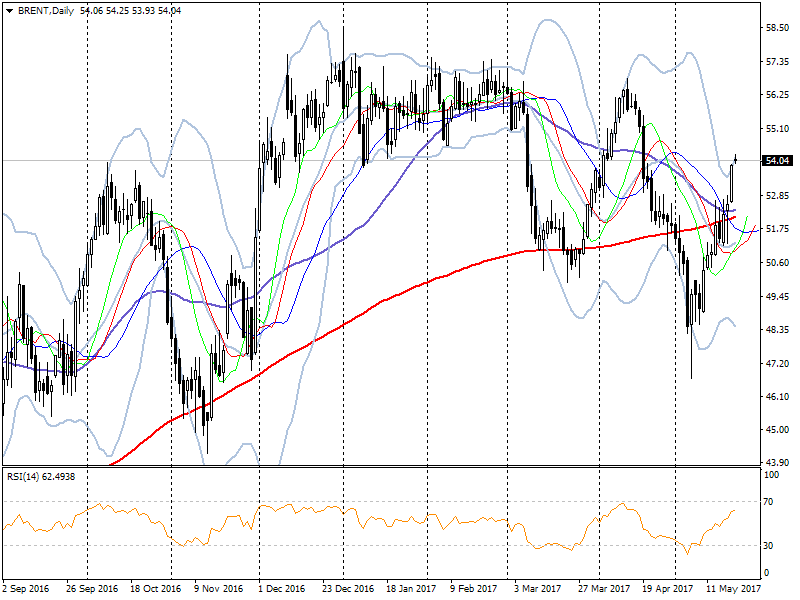Select the 50.60 price axis label

click(777, 263)
